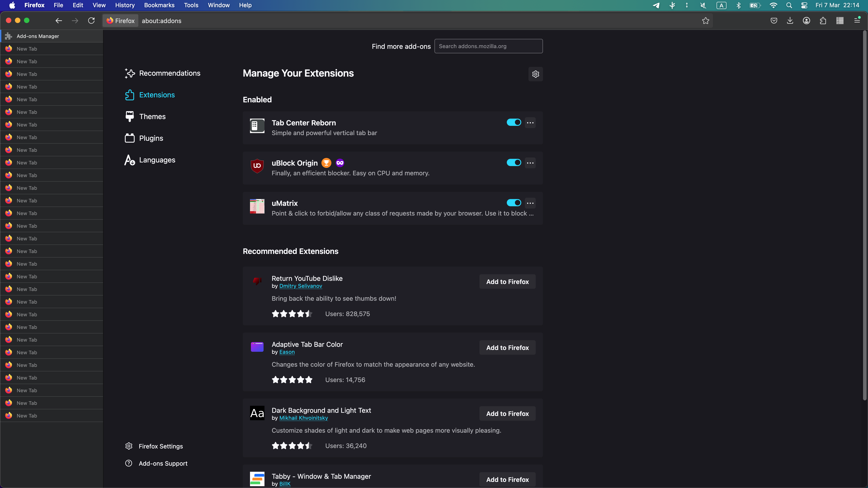Image resolution: width=868 pixels, height=488 pixels.
Task: Click the uMatrix extension icon
Action: (x=257, y=206)
